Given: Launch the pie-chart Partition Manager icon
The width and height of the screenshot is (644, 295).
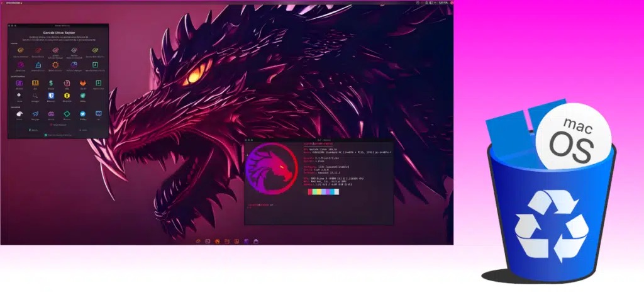Looking at the screenshot, I should click(x=74, y=65).
